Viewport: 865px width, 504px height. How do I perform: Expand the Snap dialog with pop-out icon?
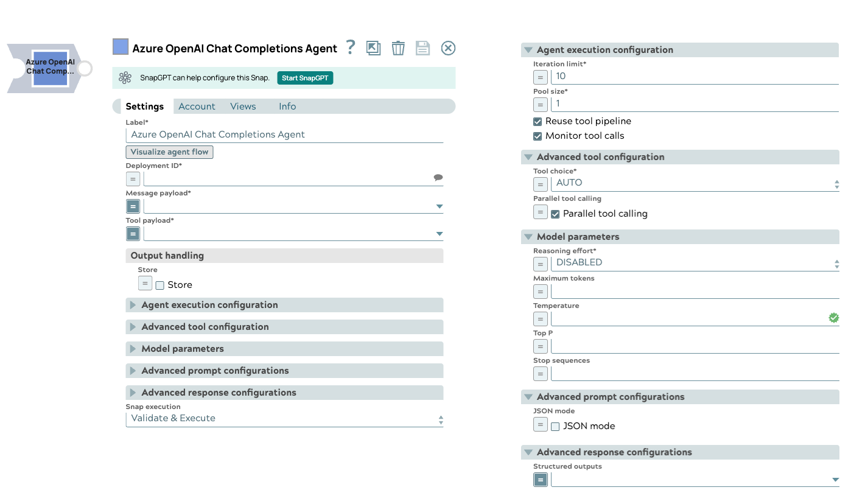point(373,47)
